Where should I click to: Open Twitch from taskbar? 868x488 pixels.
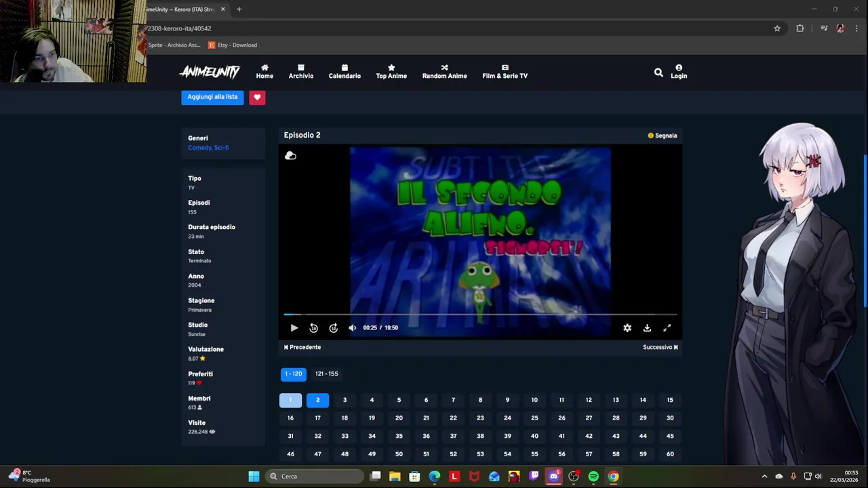point(534,476)
